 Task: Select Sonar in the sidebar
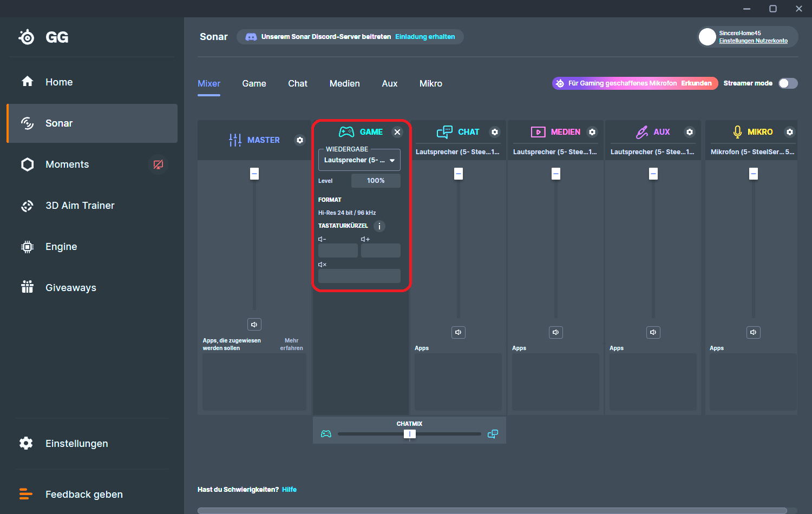(58, 123)
